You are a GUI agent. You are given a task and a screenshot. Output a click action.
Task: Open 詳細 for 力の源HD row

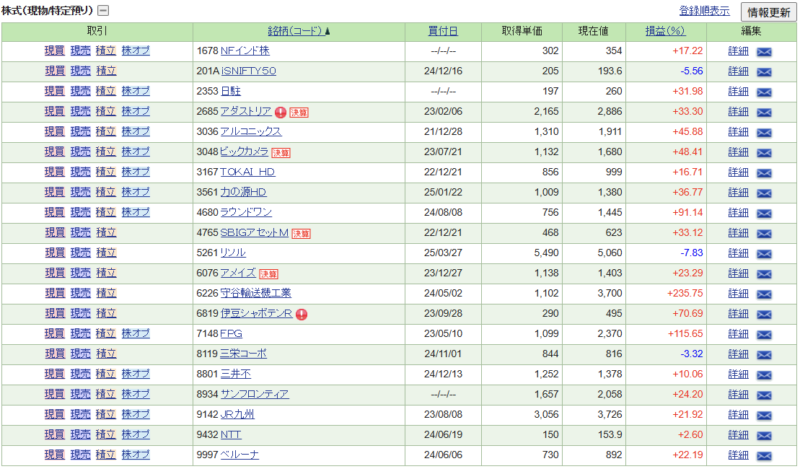(x=738, y=192)
